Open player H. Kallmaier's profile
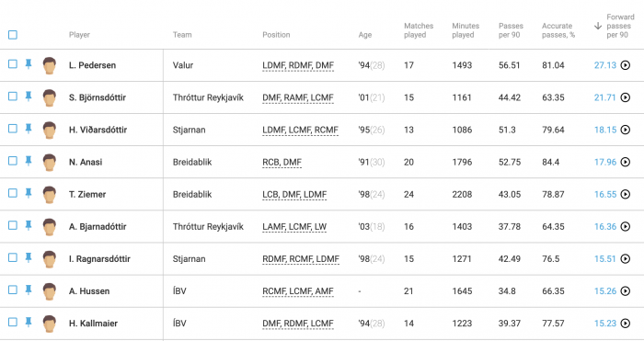The image size is (644, 341). (93, 324)
